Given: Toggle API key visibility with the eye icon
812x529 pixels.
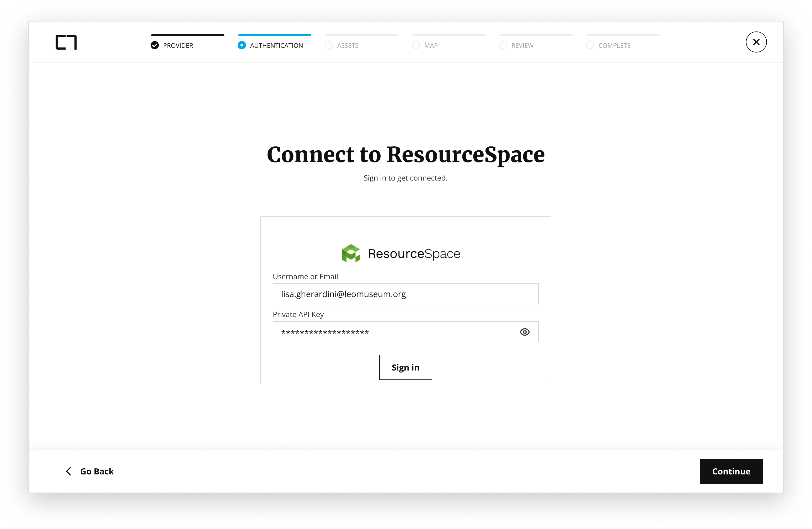Looking at the screenshot, I should pyautogui.click(x=524, y=332).
